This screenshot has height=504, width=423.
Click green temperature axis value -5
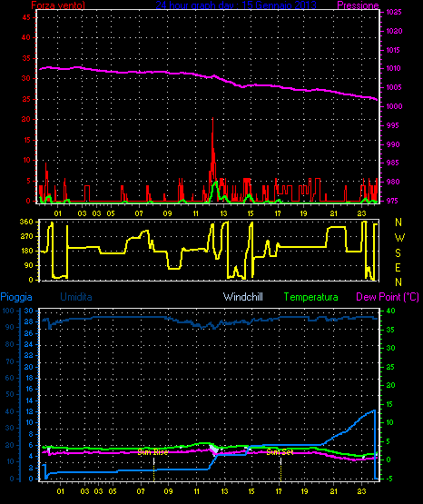[x=389, y=479]
